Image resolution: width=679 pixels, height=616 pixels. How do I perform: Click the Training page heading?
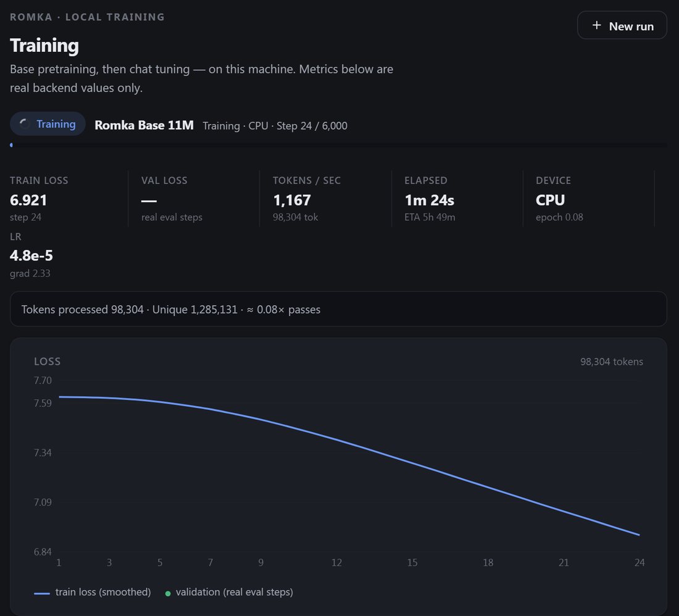(44, 46)
